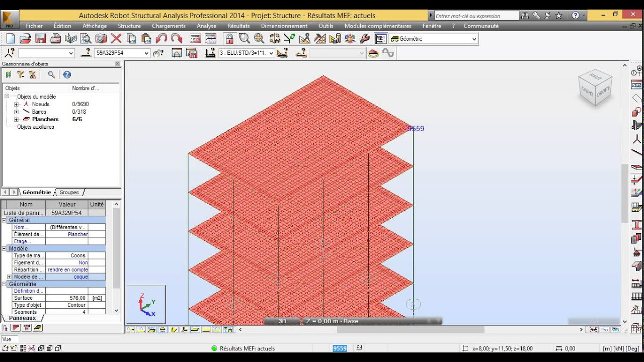Click the DROITE face of the view cube
Image resolution: width=644 pixels, height=362 pixels.
603,92
